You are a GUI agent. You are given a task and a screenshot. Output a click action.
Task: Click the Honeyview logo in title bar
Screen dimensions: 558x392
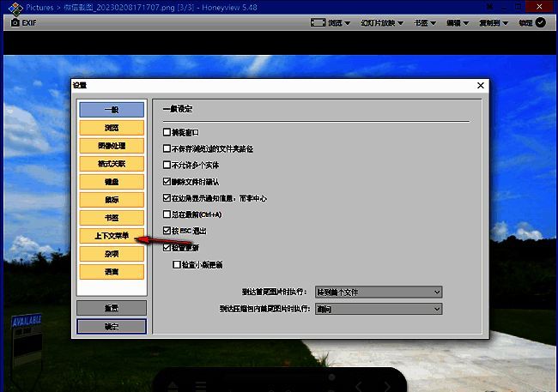[15, 9]
